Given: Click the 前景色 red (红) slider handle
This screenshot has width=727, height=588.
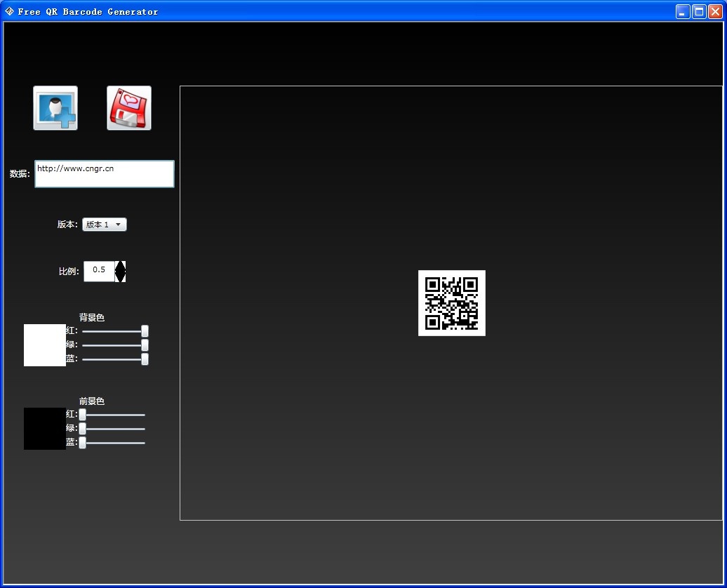Looking at the screenshot, I should (83, 415).
